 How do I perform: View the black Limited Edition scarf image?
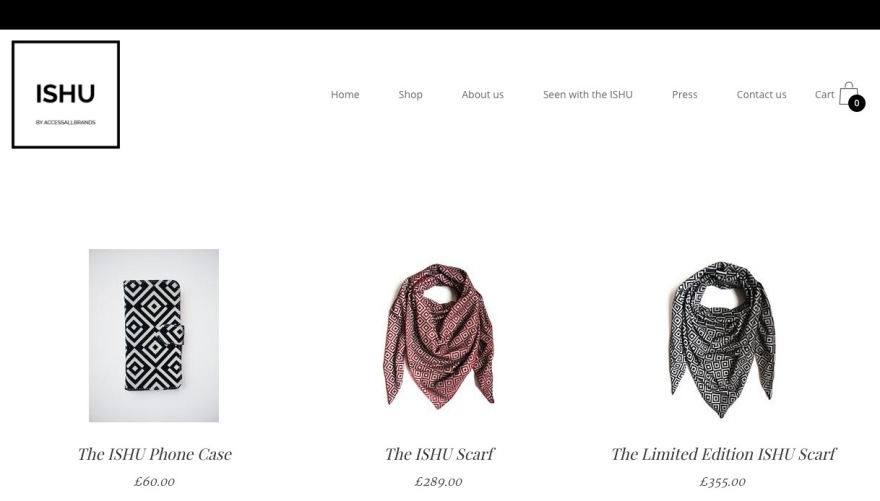(723, 338)
